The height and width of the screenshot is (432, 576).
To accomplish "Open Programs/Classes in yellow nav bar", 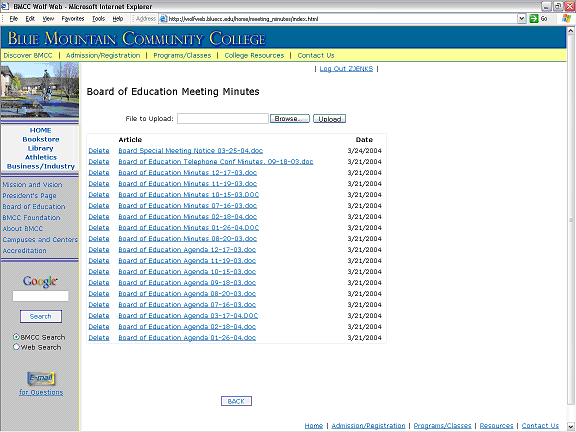I will point(182,55).
